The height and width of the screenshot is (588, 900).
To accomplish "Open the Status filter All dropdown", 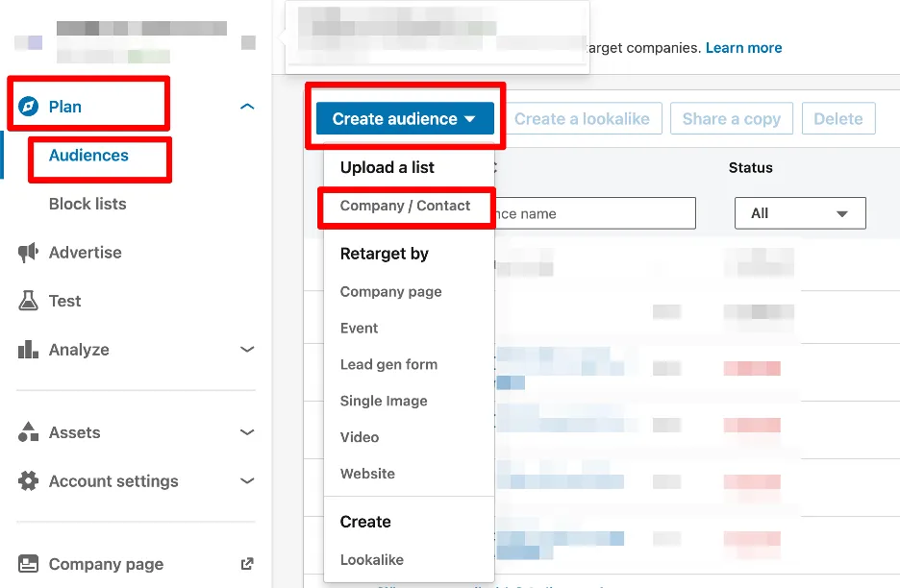I will pos(800,213).
